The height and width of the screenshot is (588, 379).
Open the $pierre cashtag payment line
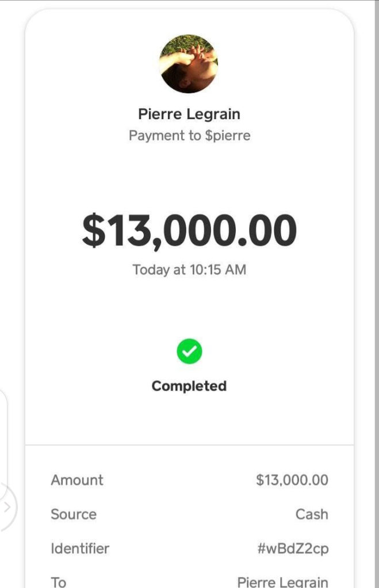pyautogui.click(x=189, y=135)
